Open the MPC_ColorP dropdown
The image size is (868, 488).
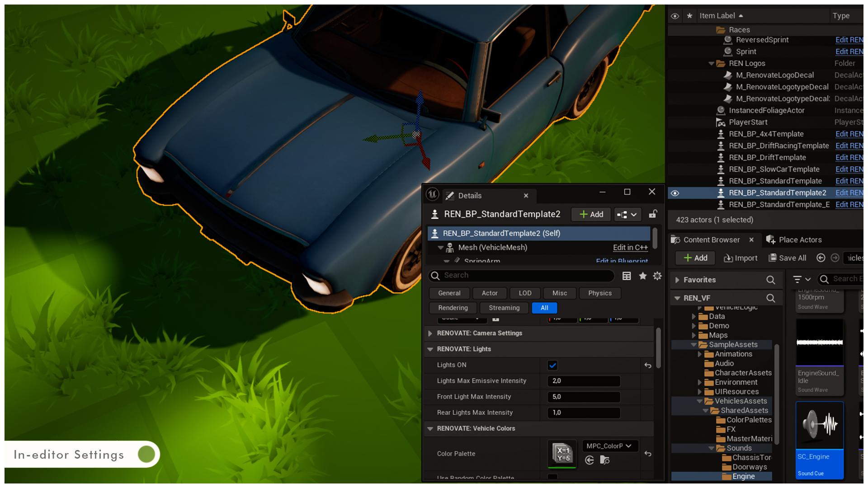click(x=609, y=446)
